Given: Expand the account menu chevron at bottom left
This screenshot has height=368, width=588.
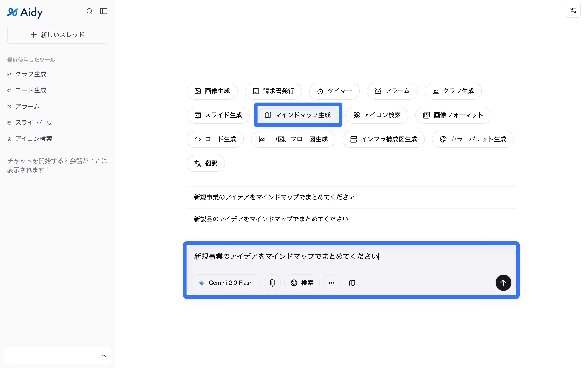Looking at the screenshot, I should pyautogui.click(x=104, y=355).
